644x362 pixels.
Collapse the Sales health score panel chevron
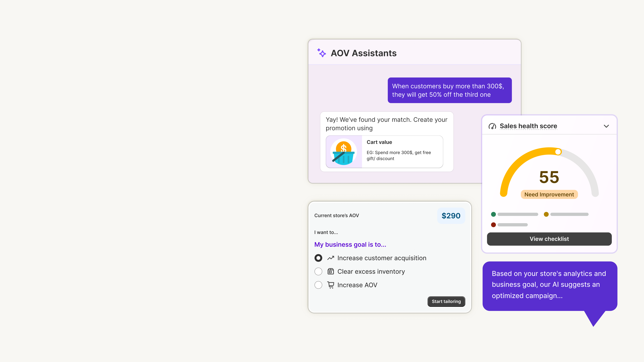tap(606, 126)
